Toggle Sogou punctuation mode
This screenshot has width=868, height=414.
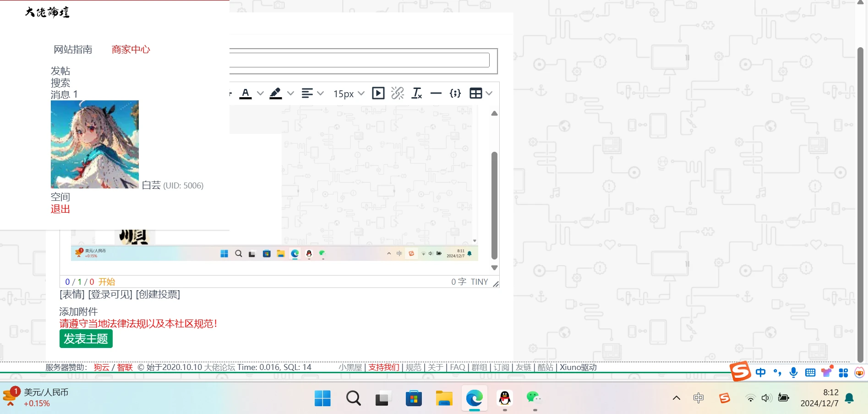(777, 373)
